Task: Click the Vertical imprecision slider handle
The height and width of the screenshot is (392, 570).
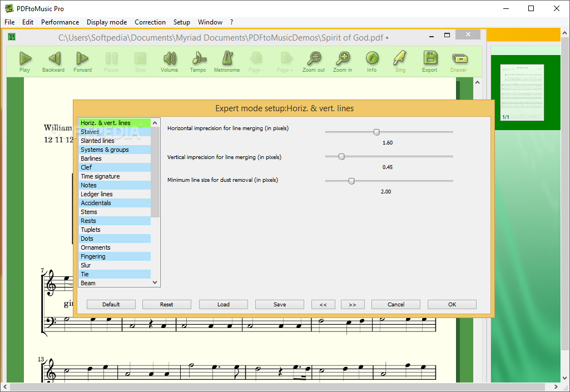Action: coord(341,157)
